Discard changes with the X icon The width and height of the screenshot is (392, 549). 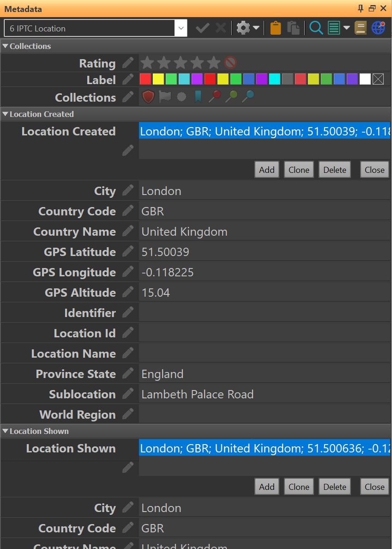(220, 28)
